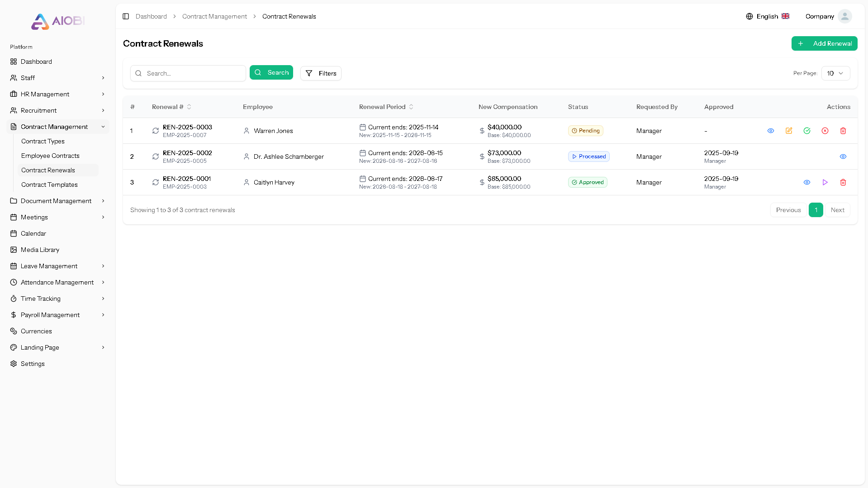View Caitlyn Harvey renewal with eye icon
The height and width of the screenshot is (488, 868).
pos(807,182)
